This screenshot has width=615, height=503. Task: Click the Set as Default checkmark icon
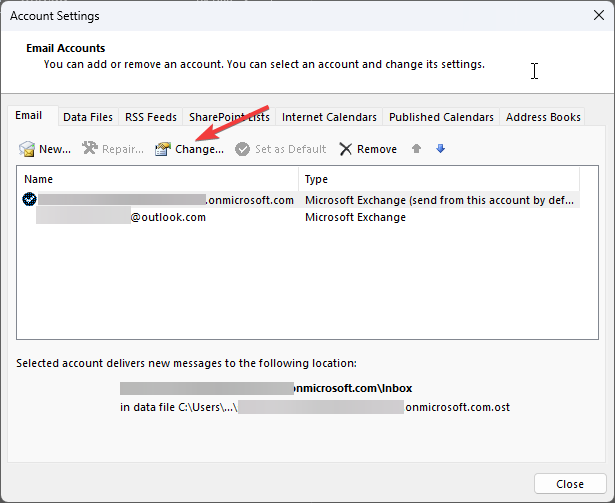(242, 149)
